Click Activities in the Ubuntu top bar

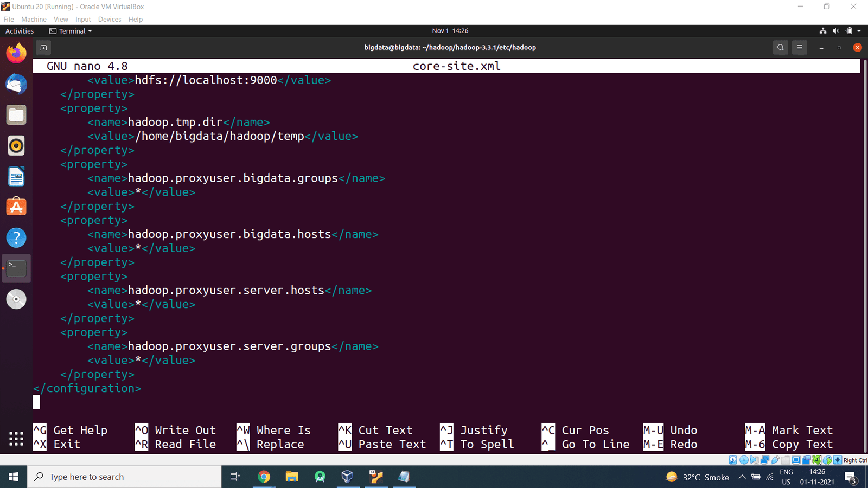(20, 31)
